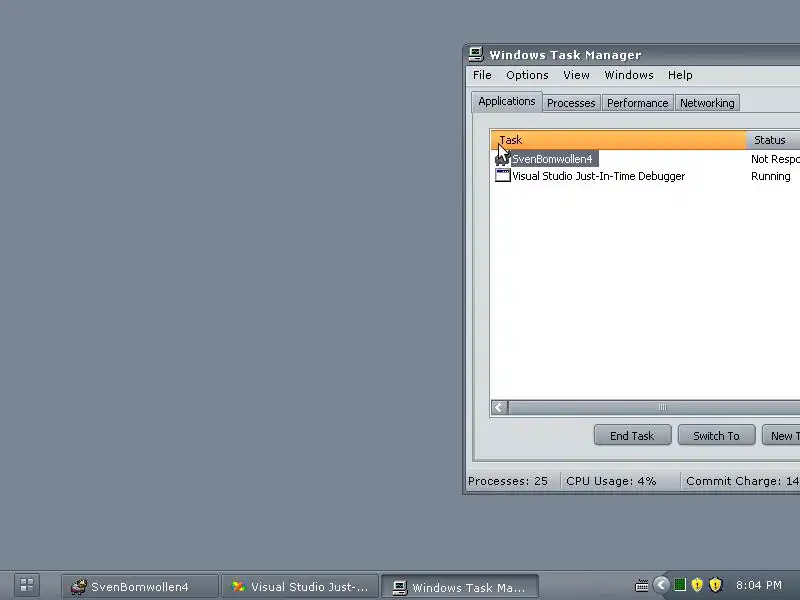This screenshot has width=800, height=600.
Task: Sort by the Status column header
Action: click(773, 140)
